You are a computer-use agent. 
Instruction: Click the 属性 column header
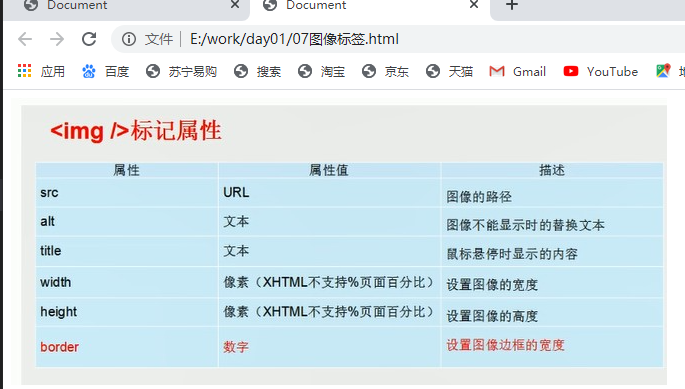[x=127, y=170]
